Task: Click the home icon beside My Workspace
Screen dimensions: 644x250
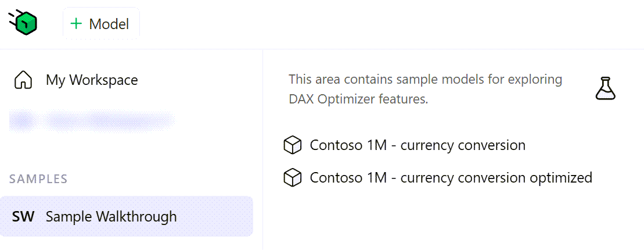Action: 23,80
